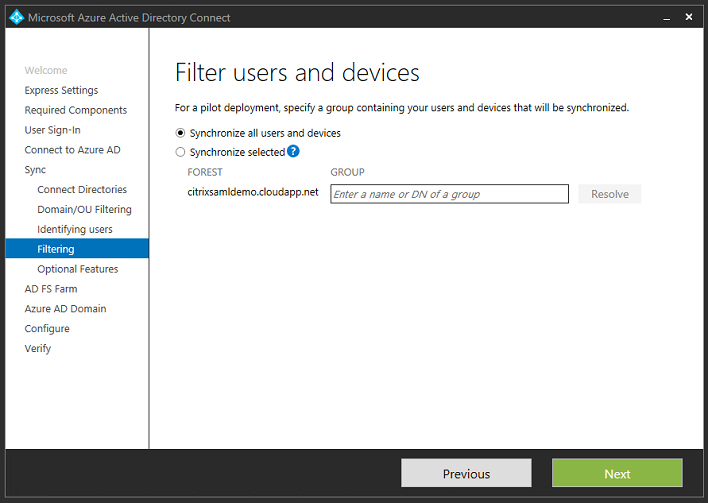Screen dimensions: 708x503
Task: Open Express Settings in the sidebar
Action: point(61,90)
